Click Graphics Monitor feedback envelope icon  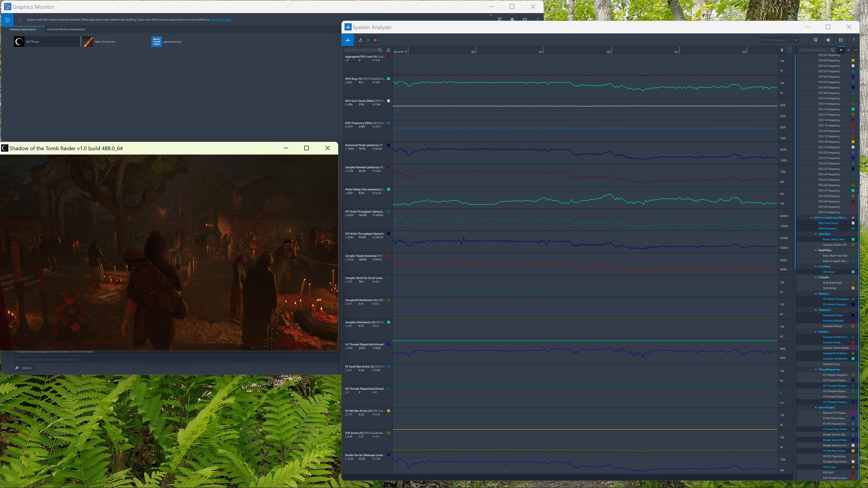point(525,19)
